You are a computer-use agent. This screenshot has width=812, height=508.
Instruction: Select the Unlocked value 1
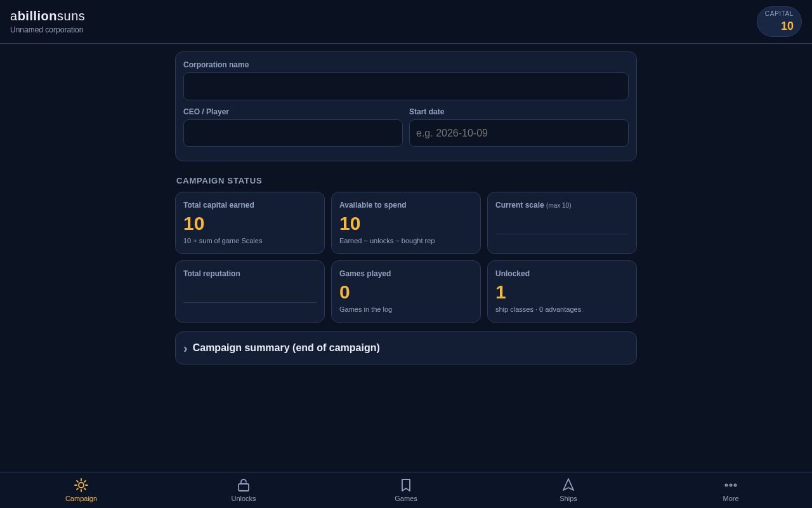coord(501,292)
